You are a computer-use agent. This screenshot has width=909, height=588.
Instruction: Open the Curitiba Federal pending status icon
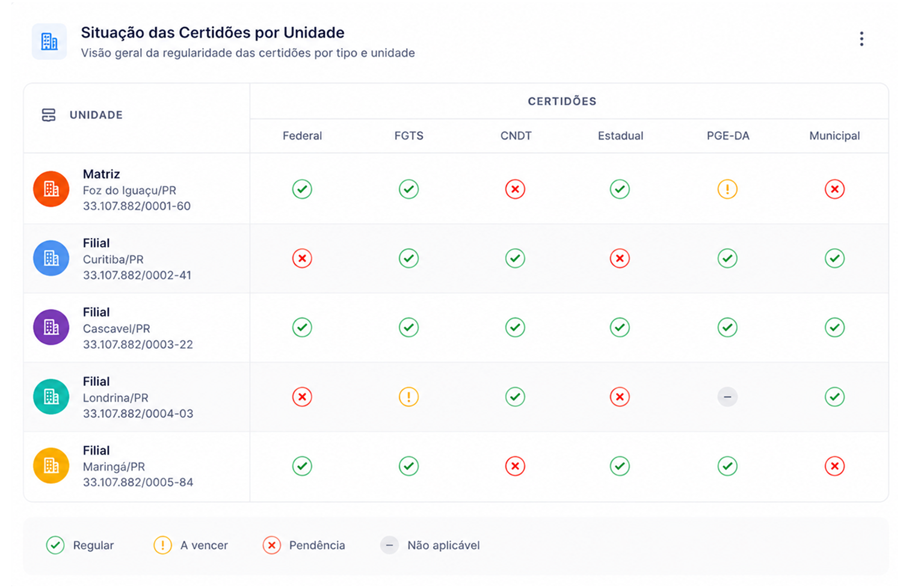tap(302, 259)
